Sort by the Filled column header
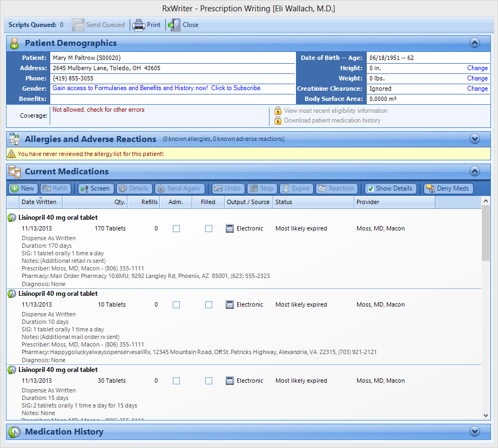Image resolution: width=498 pixels, height=448 pixels. [208, 202]
